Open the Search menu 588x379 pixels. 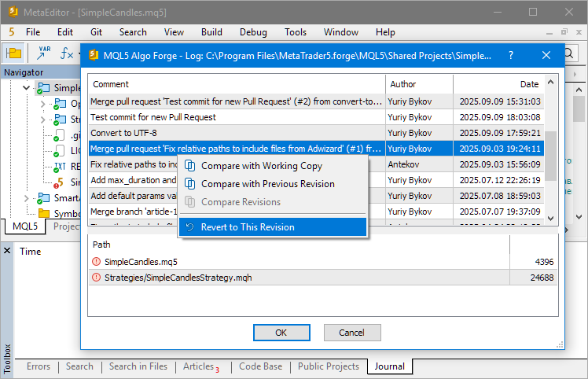133,32
